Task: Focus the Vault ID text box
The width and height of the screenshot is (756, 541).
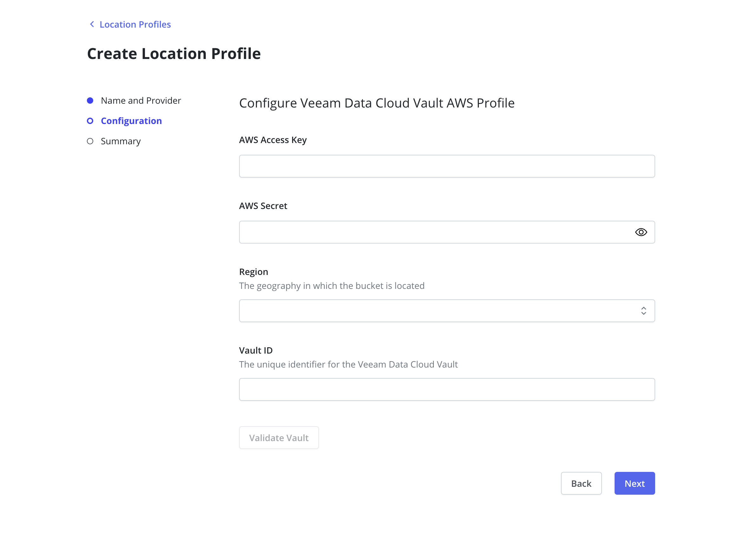Action: coord(446,389)
